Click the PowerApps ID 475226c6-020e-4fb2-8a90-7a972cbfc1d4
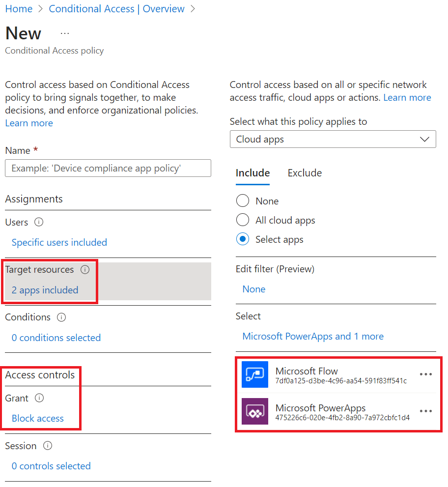Viewport: 448px width, 487px height. pos(342,418)
